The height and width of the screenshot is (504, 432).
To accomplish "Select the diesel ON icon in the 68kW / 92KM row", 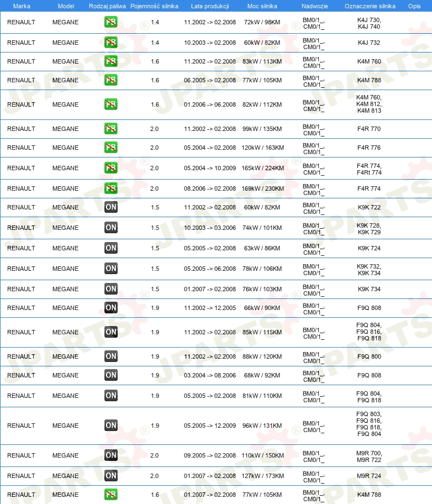I will (111, 375).
